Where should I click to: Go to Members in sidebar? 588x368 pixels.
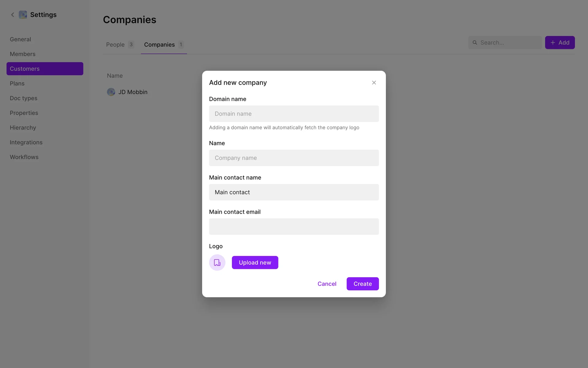[x=23, y=54]
